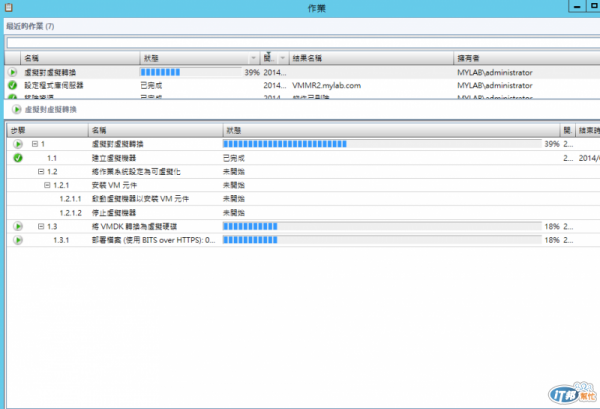Viewport: 600px width, 409px height.
Task: Click 將作業系統設定為可虛擬化 step name
Action: (x=136, y=171)
